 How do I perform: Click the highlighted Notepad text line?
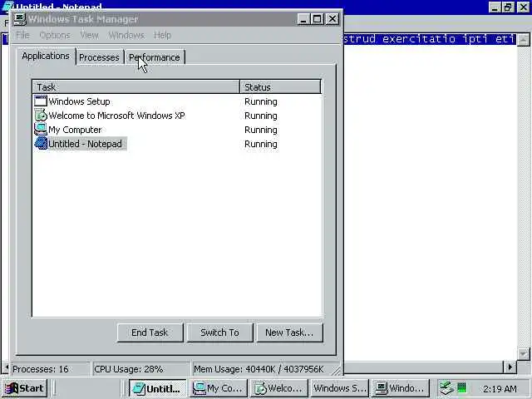point(430,39)
